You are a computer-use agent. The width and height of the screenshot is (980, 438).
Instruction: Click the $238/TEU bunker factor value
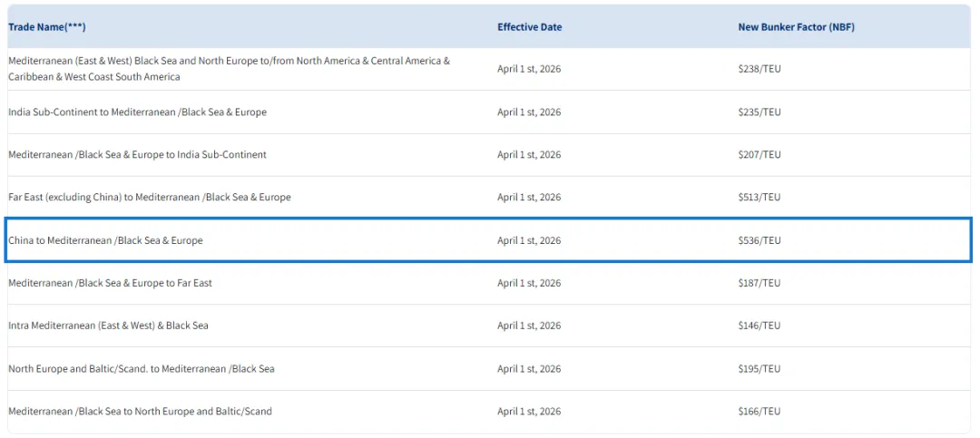pos(759,69)
